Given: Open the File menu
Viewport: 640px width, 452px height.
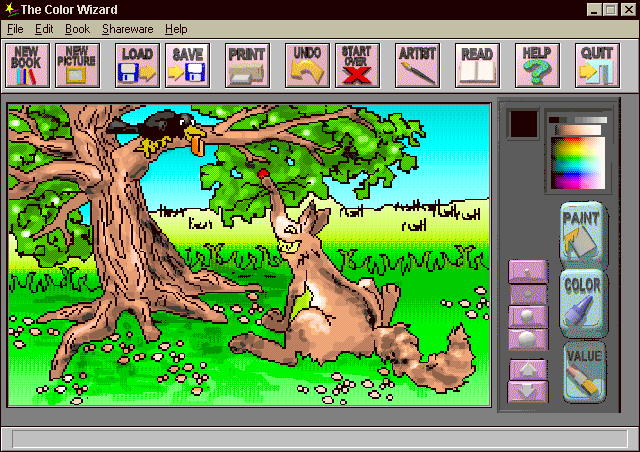Looking at the screenshot, I should coord(15,29).
